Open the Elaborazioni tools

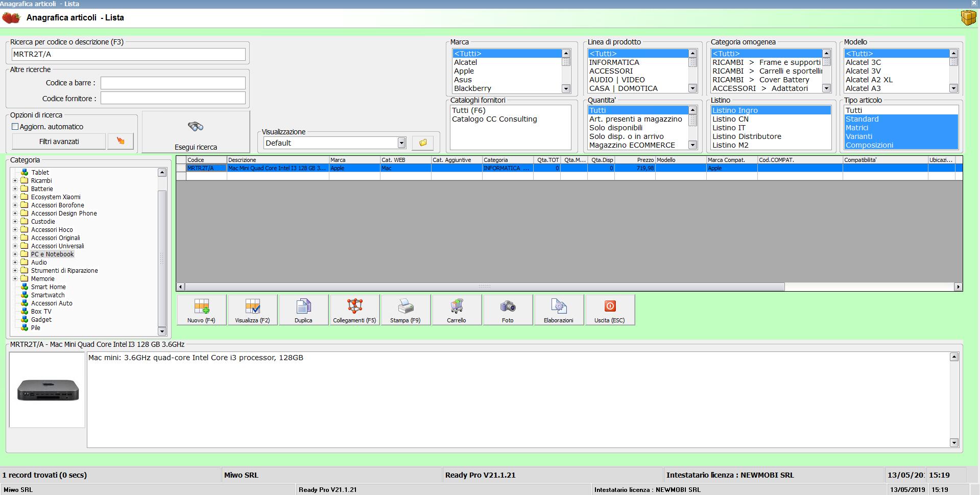point(559,310)
